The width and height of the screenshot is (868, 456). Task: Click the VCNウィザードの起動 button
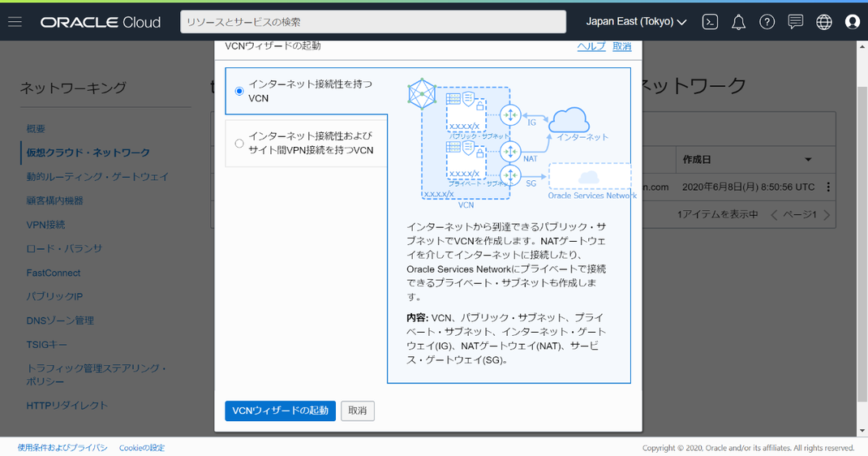tap(280, 411)
